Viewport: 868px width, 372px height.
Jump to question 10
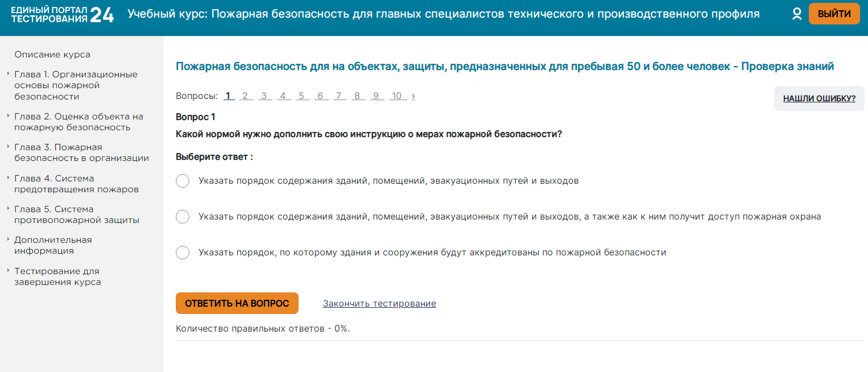pyautogui.click(x=397, y=96)
